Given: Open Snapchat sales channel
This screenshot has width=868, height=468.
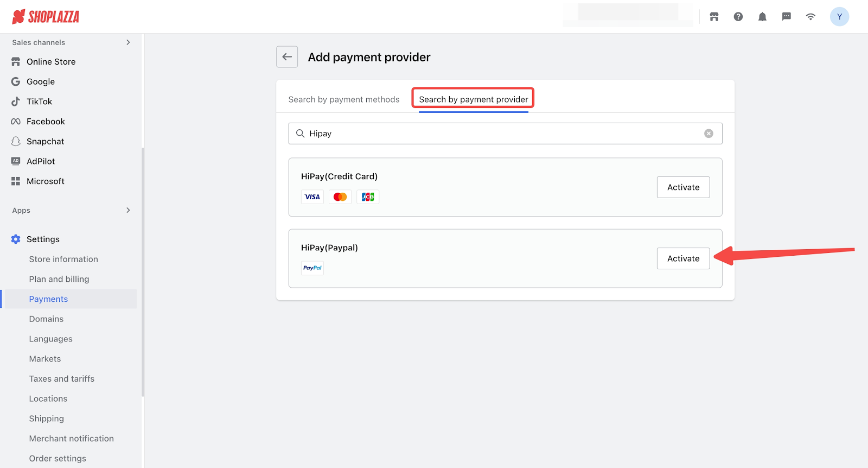Looking at the screenshot, I should [46, 141].
